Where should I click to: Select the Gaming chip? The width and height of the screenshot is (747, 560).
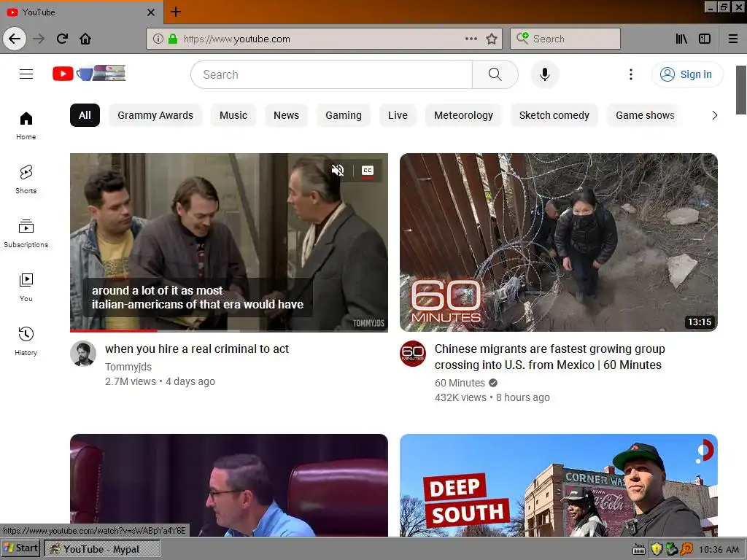[344, 115]
